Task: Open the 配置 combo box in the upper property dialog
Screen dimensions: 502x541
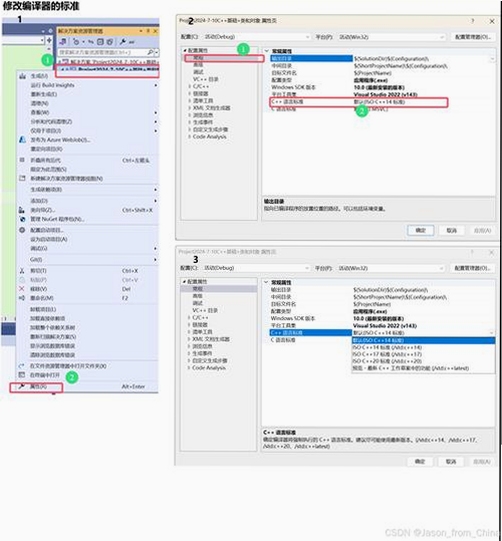Action: 256,37
